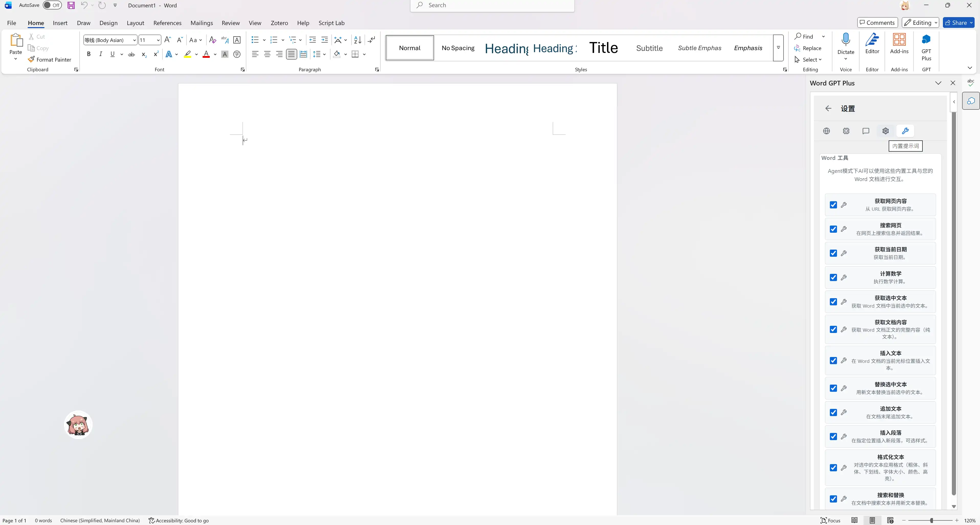The height and width of the screenshot is (525, 980).
Task: Open the font name dropdown
Action: point(134,40)
